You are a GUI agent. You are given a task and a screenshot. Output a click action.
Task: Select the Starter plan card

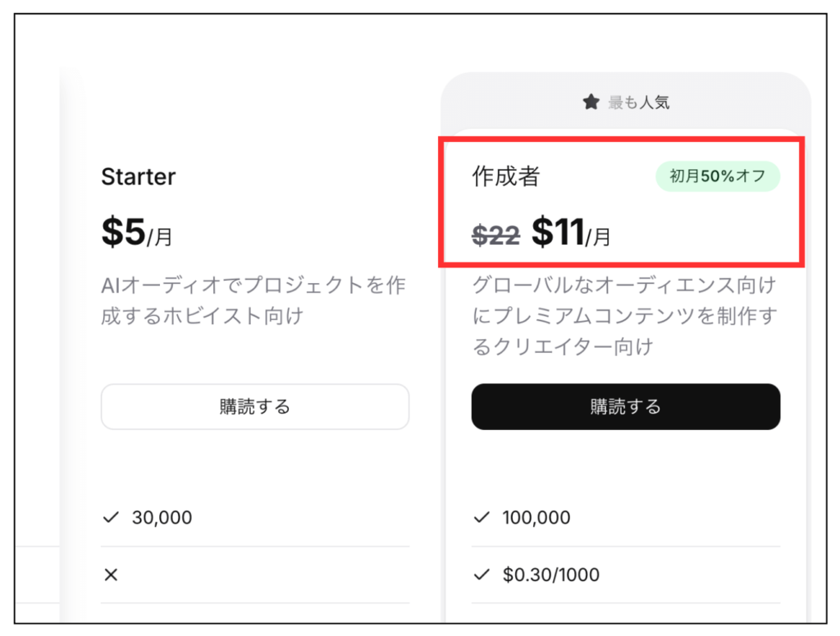pos(254,328)
